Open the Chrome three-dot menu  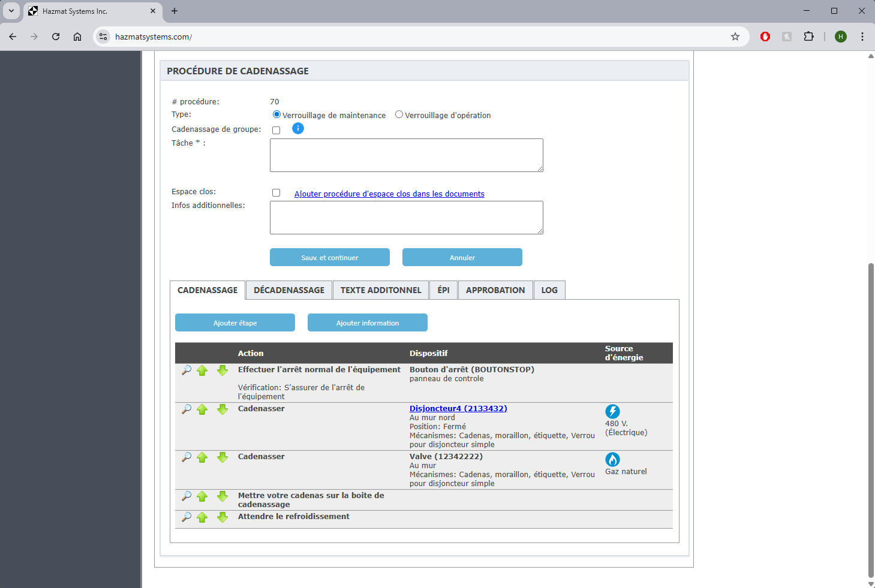[x=862, y=37]
